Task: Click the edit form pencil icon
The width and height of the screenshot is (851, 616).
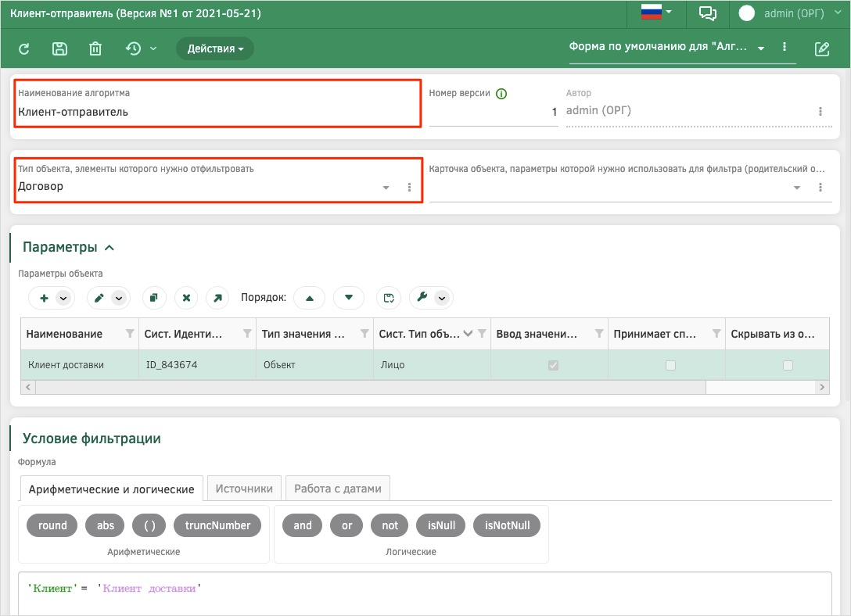Action: click(x=822, y=48)
